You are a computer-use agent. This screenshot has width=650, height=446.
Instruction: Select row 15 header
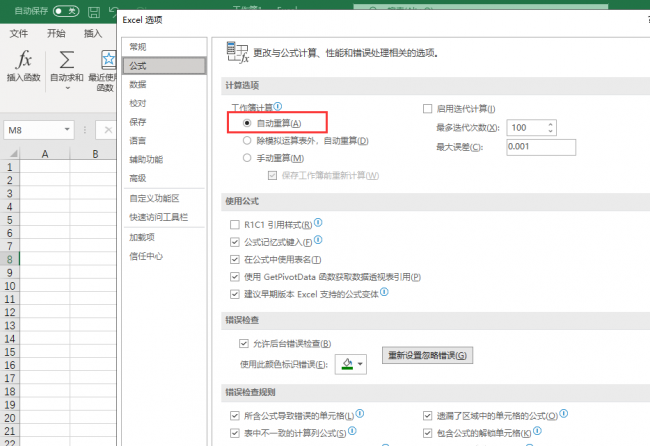coord(10,352)
